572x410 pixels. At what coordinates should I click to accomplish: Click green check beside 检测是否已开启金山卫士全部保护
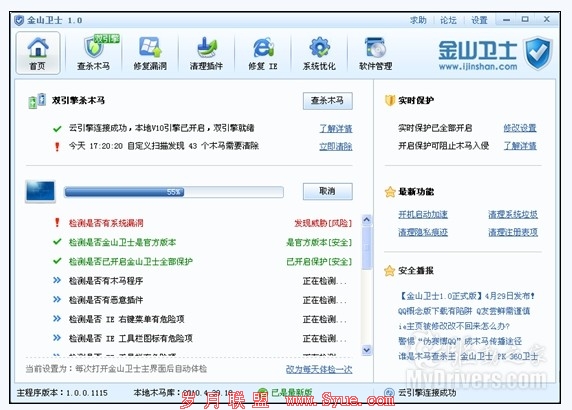point(57,261)
